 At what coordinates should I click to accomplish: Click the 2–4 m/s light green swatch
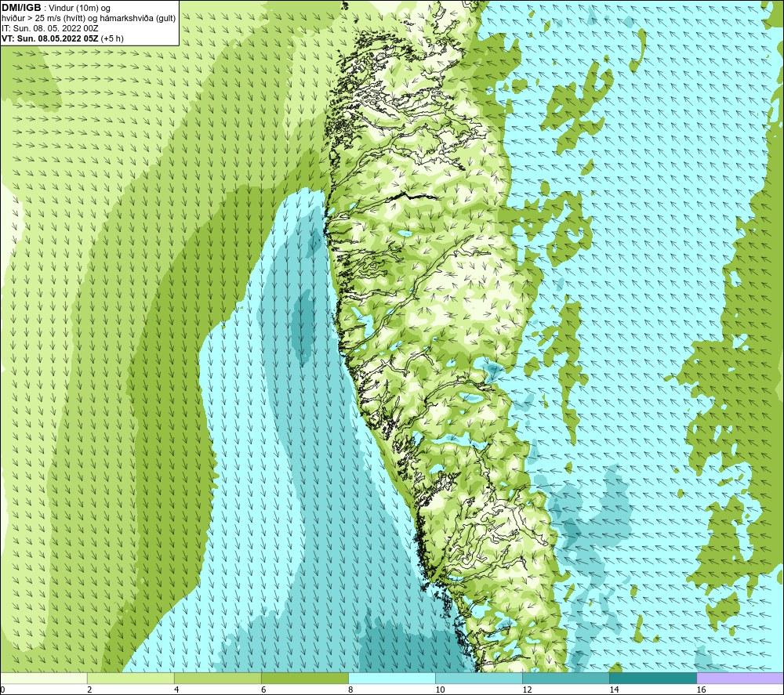(x=130, y=678)
